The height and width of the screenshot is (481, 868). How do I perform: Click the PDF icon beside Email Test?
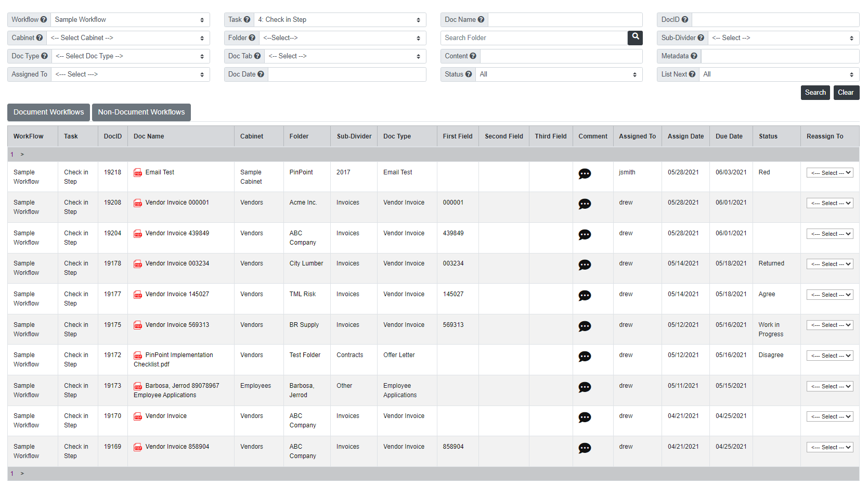(138, 173)
